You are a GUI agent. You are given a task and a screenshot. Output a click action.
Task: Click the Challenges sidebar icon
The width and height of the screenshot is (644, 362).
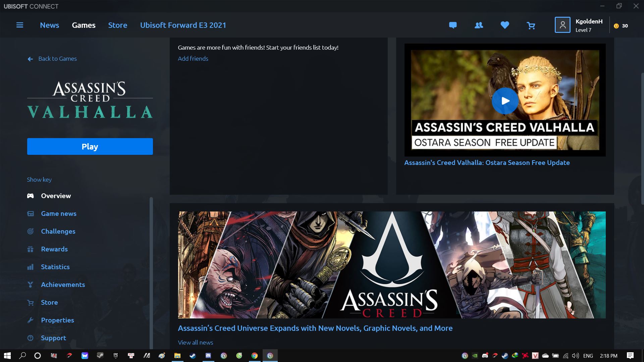point(30,231)
